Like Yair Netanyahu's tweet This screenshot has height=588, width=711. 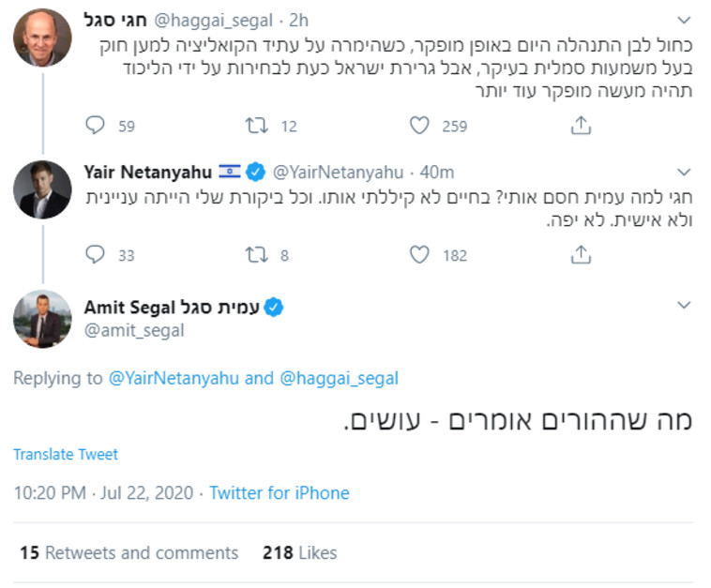[420, 254]
